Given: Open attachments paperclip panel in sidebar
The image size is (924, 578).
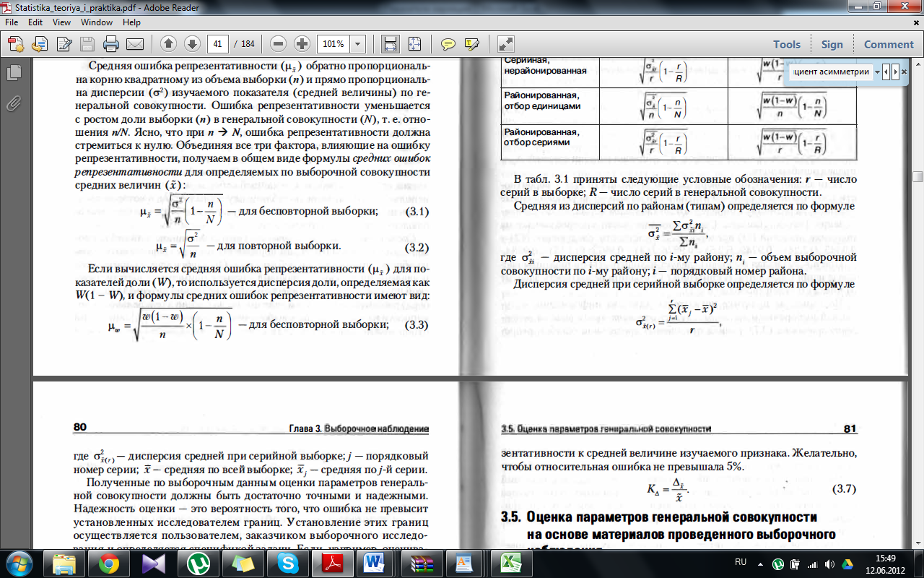Looking at the screenshot, I should coord(13,104).
